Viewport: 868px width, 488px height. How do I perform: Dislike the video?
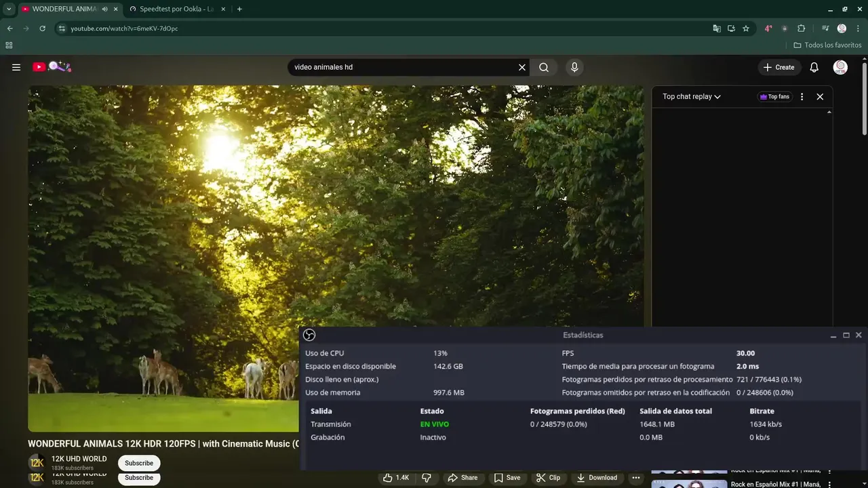(427, 478)
